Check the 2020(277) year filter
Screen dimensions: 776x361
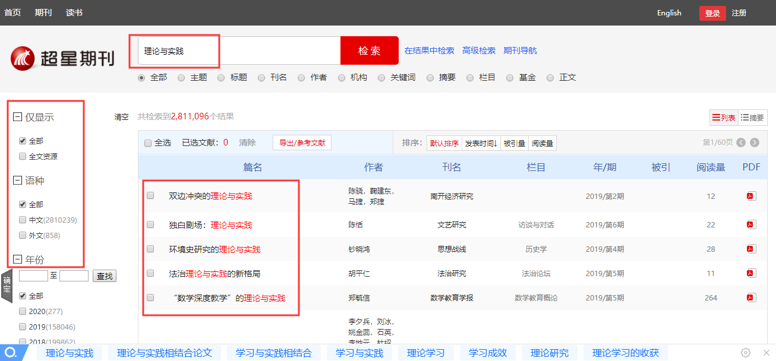(x=22, y=311)
